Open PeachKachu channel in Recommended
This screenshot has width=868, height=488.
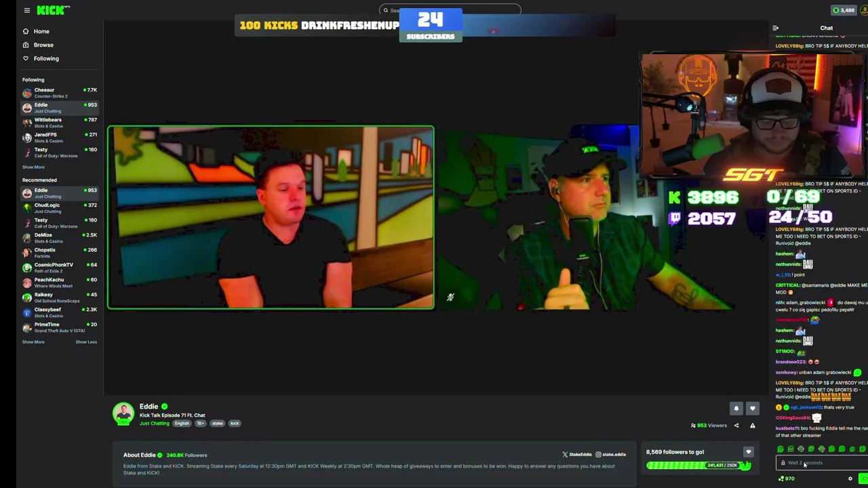pyautogui.click(x=60, y=283)
